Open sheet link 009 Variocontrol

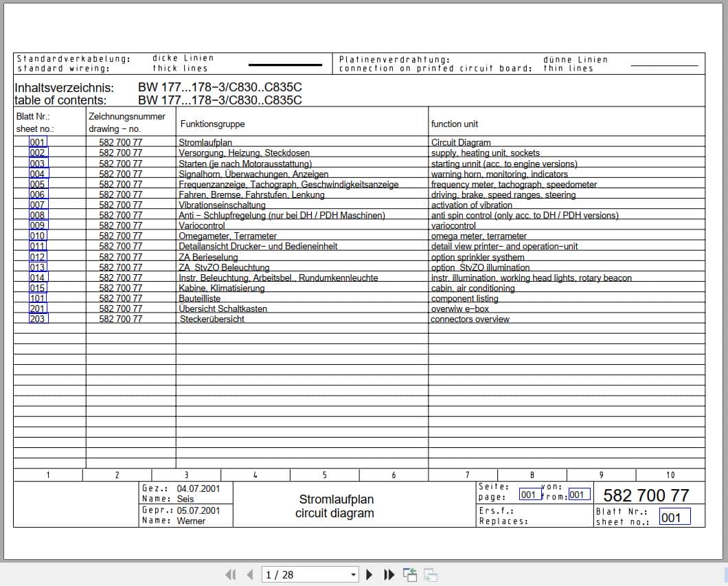38,225
